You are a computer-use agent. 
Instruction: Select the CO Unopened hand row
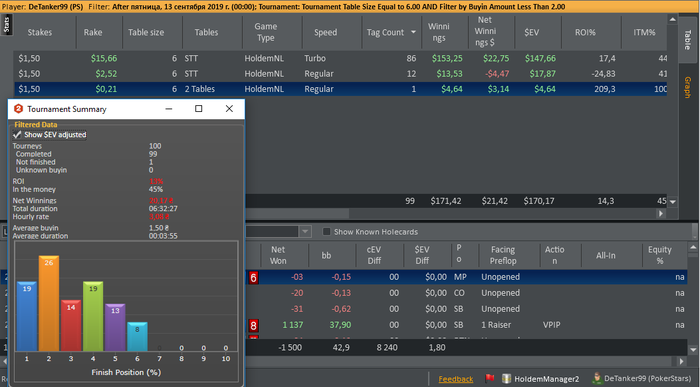[x=466, y=293]
